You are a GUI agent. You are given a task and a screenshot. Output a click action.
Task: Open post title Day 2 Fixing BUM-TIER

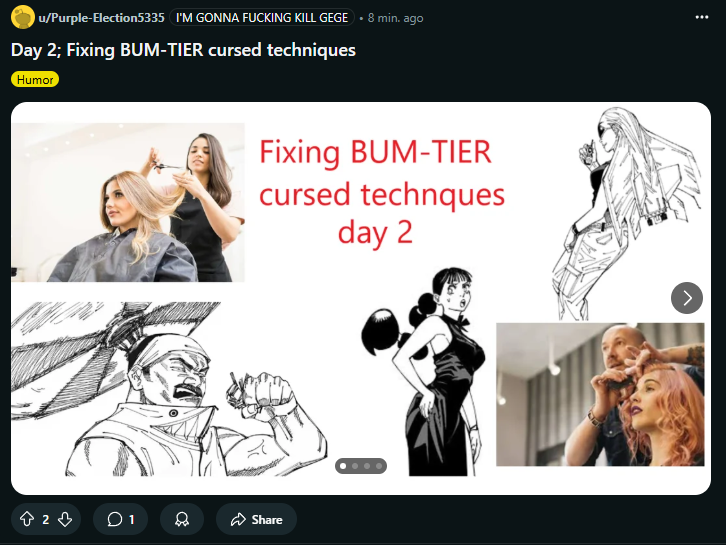point(183,50)
